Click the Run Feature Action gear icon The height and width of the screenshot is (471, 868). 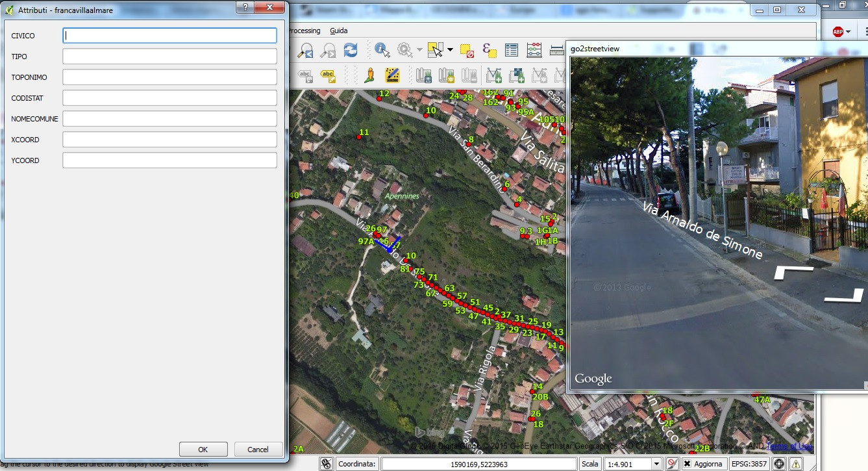(404, 50)
